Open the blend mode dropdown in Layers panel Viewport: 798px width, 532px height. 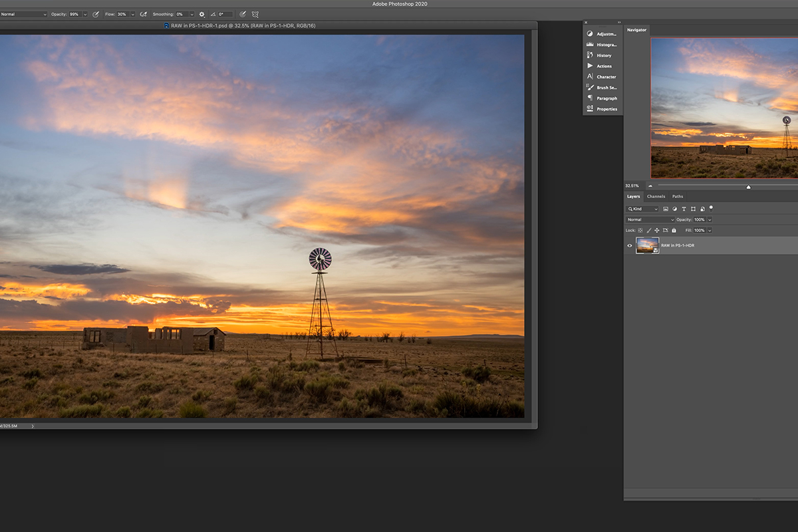pos(650,219)
